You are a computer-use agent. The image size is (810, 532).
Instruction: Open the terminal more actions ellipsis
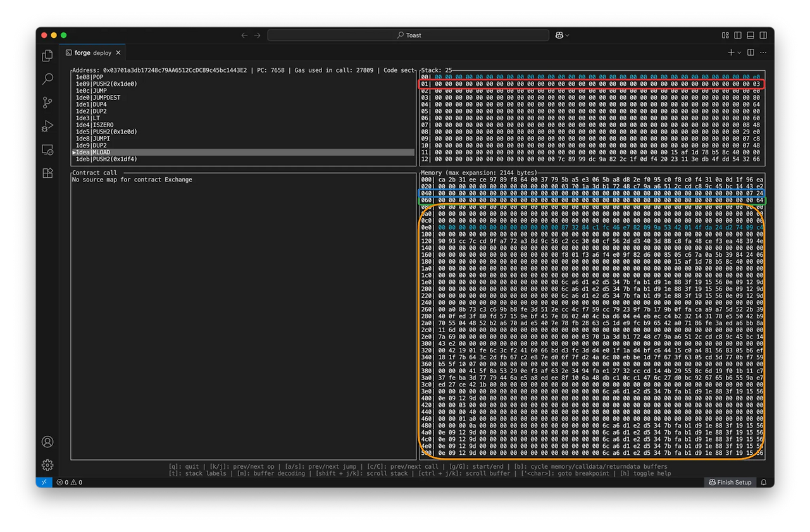tap(763, 53)
